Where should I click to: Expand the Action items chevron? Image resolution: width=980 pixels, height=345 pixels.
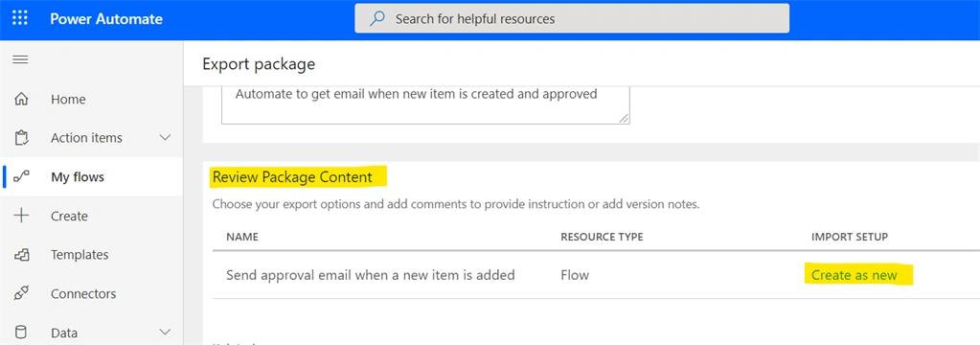pos(166,137)
